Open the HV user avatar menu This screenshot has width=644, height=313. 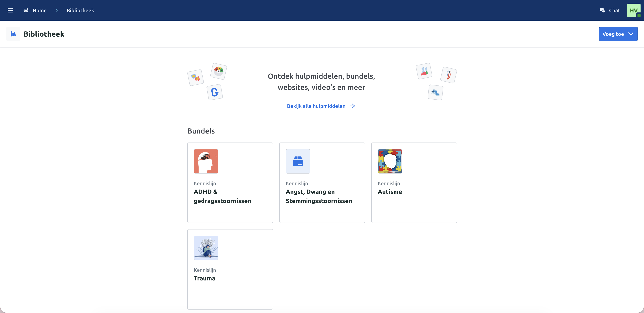(633, 11)
